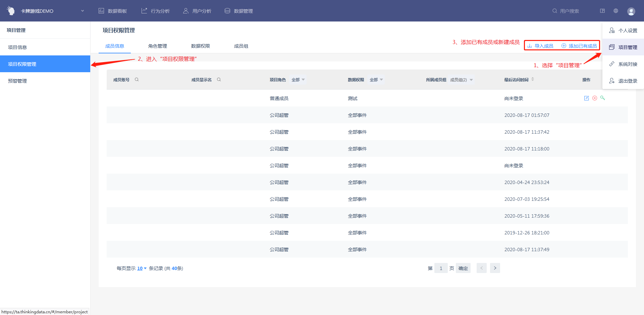Click the book docs icon in header

[x=602, y=11]
